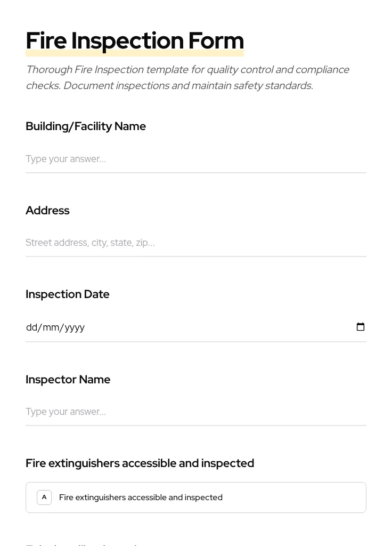Select the 'dd' day segment of the date

[32, 327]
